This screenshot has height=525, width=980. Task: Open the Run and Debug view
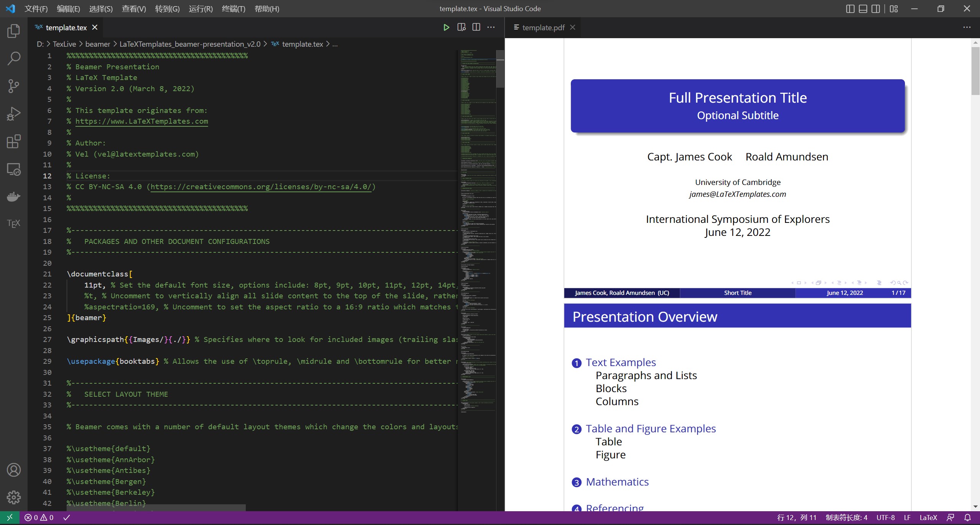coord(14,114)
